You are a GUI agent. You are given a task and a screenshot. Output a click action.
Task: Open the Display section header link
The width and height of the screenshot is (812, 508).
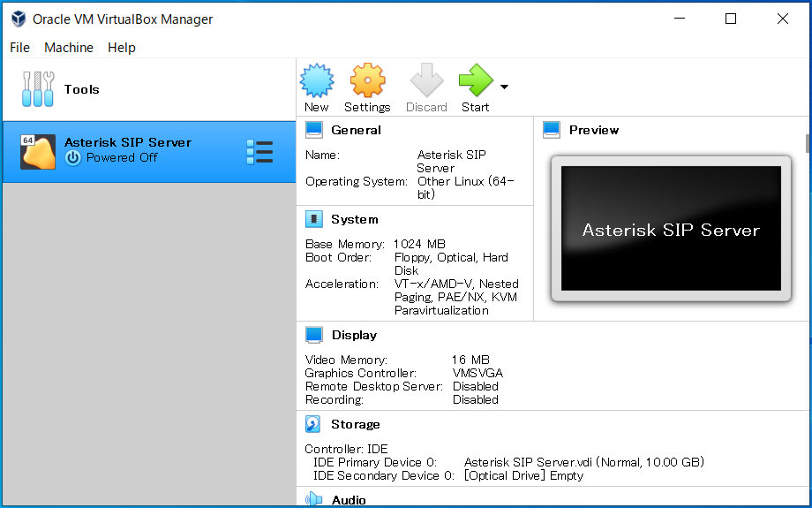(354, 335)
